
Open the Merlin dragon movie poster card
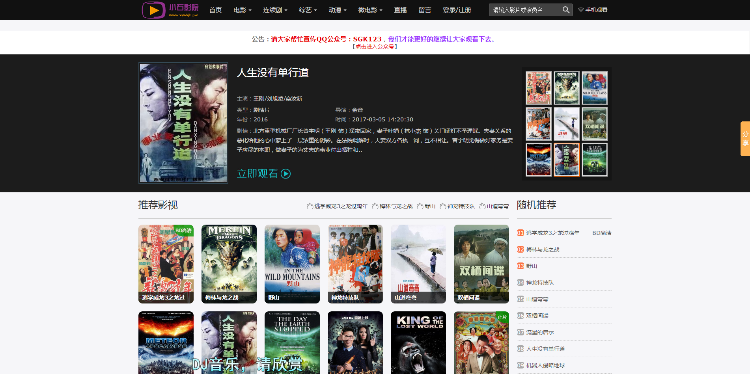pos(229,264)
